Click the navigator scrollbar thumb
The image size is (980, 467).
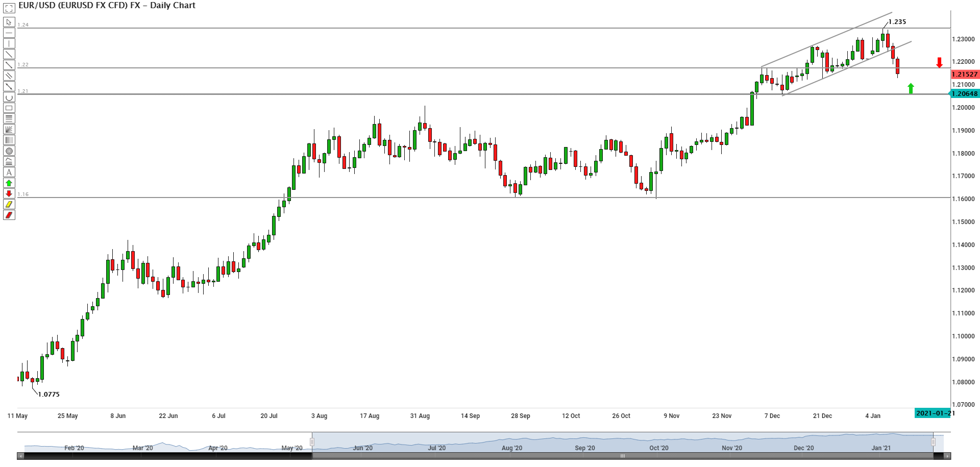[x=622, y=456]
